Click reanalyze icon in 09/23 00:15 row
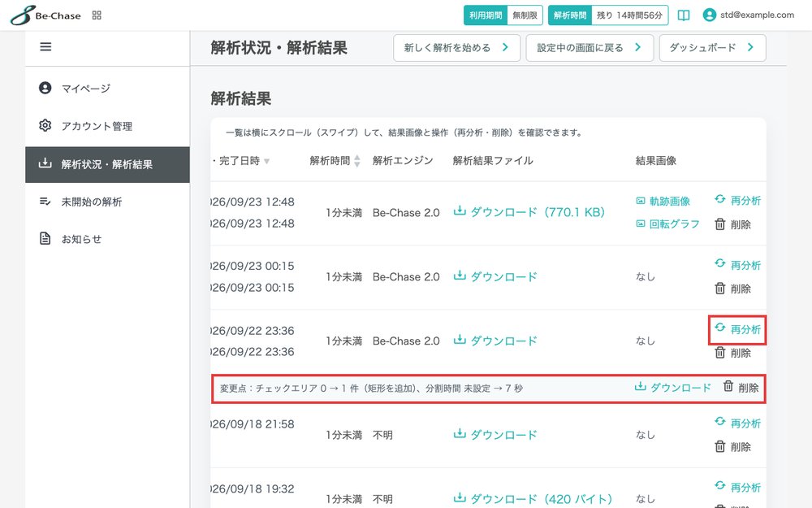 click(719, 263)
